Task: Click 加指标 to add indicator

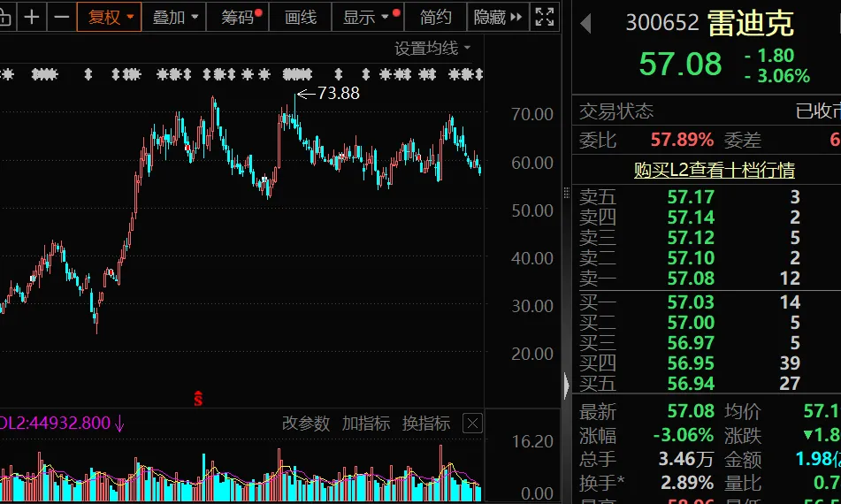Action: pos(366,424)
